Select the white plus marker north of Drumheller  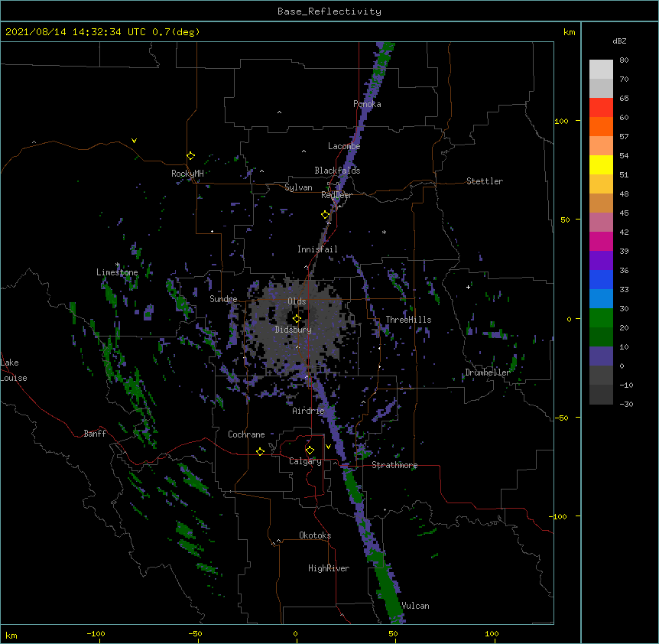point(468,287)
